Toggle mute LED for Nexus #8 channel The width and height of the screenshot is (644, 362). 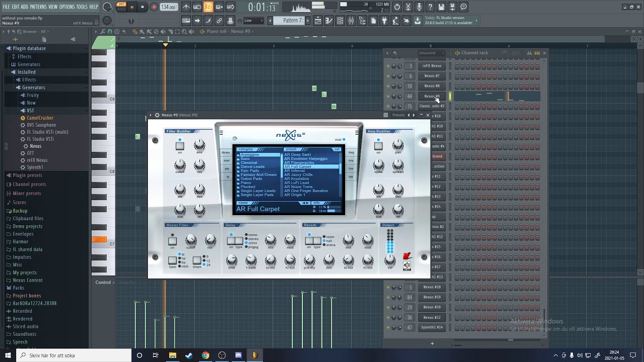click(388, 86)
